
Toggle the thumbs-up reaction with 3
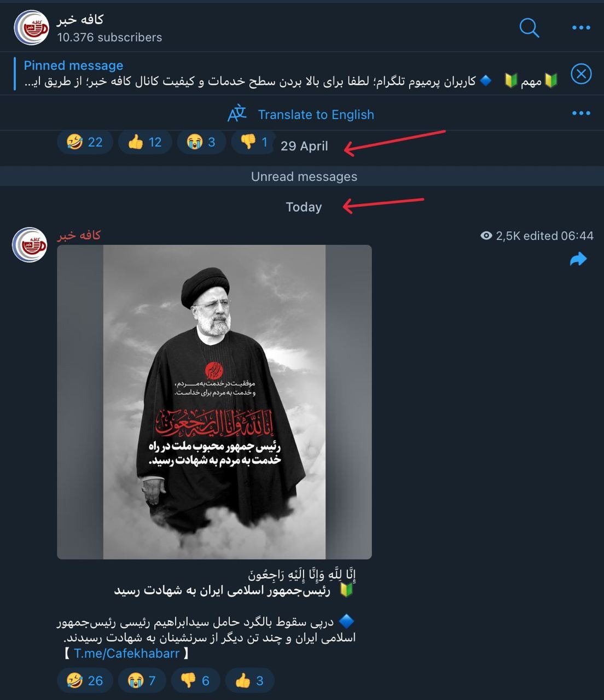coord(249,680)
